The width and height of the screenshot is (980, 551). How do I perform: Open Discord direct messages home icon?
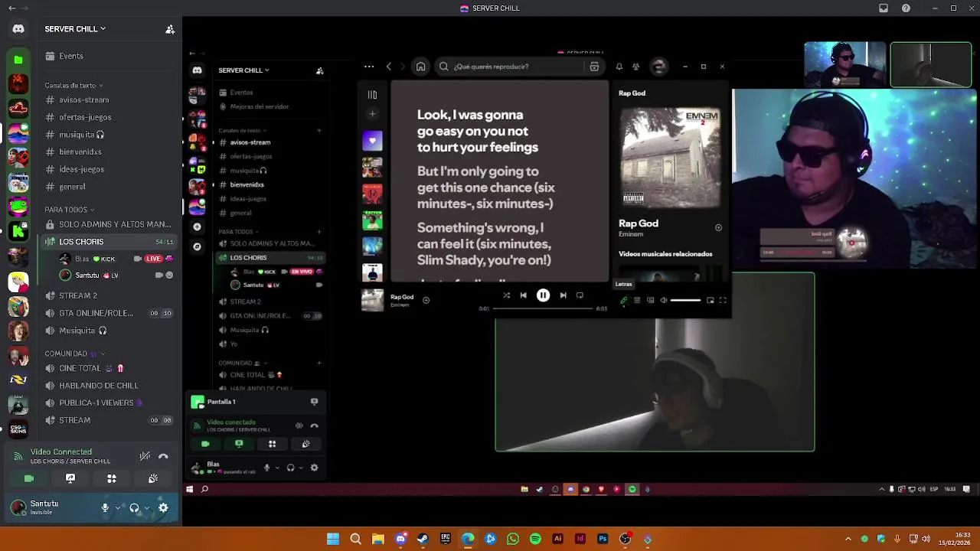click(18, 29)
